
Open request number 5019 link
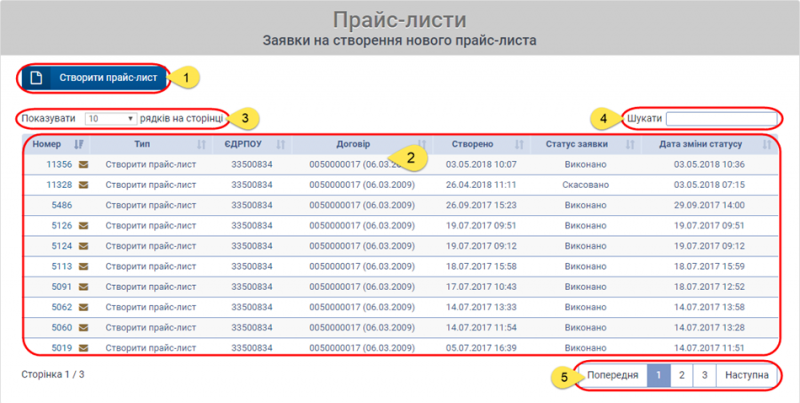(x=62, y=348)
